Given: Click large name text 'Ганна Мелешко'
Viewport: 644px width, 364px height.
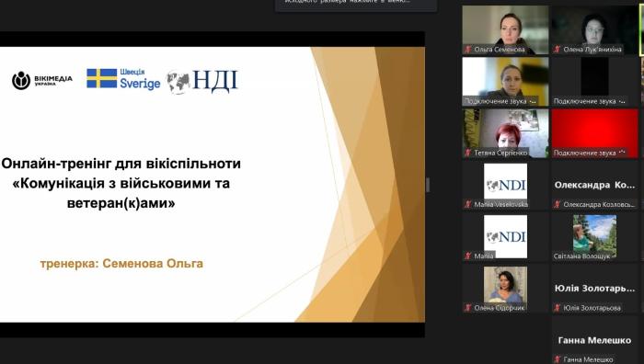Looking at the screenshot, I should pyautogui.click(x=594, y=340).
